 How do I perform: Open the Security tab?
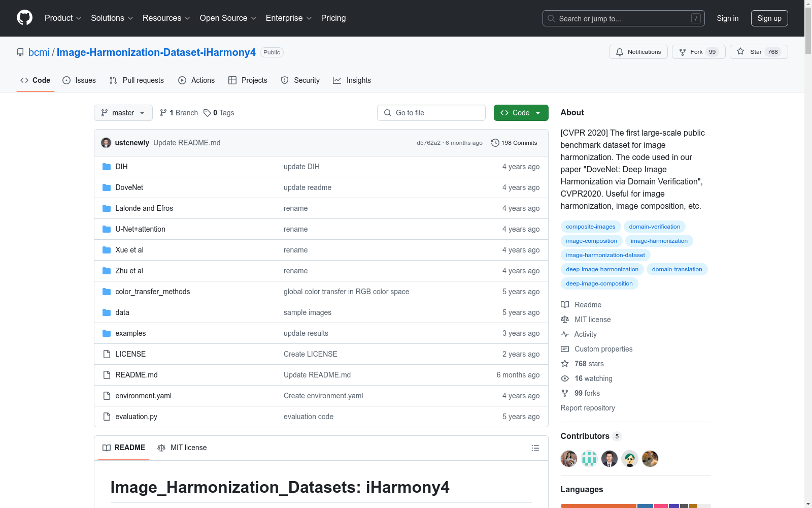(300, 80)
